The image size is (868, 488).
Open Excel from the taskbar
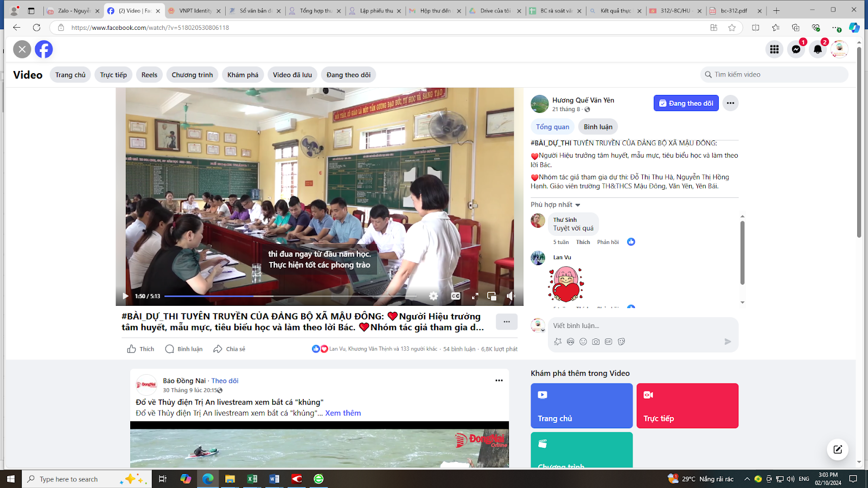click(x=252, y=479)
